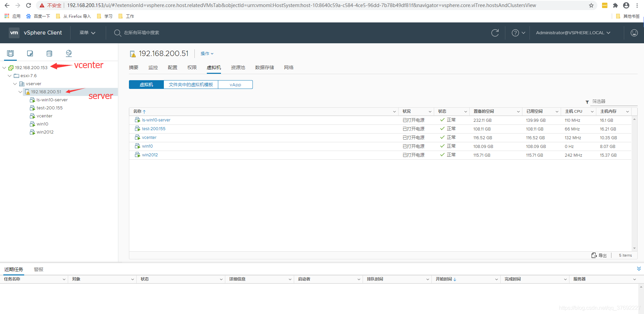The height and width of the screenshot is (314, 644).
Task: Switch to the 监控 tab
Action: tap(153, 67)
